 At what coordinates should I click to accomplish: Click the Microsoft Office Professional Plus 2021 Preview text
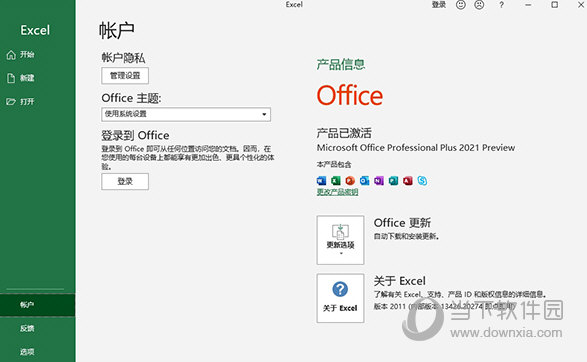416,148
